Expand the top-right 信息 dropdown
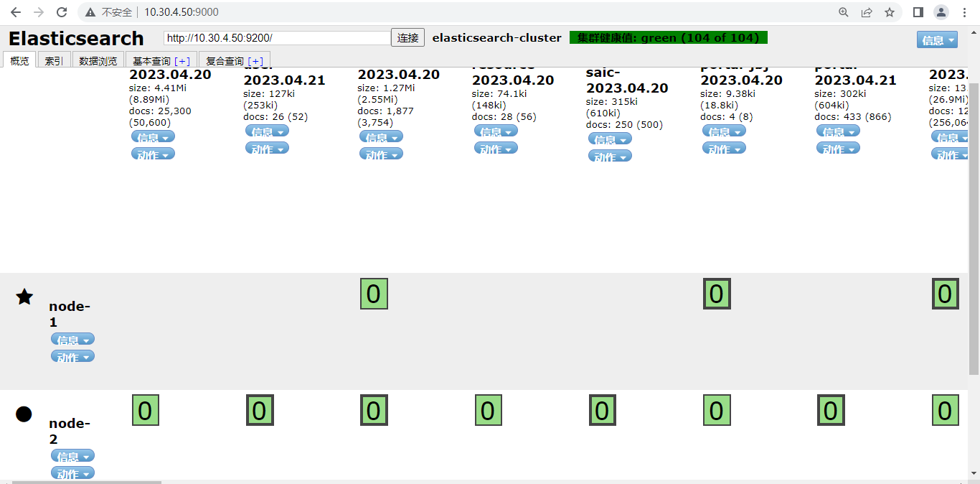 pos(937,40)
